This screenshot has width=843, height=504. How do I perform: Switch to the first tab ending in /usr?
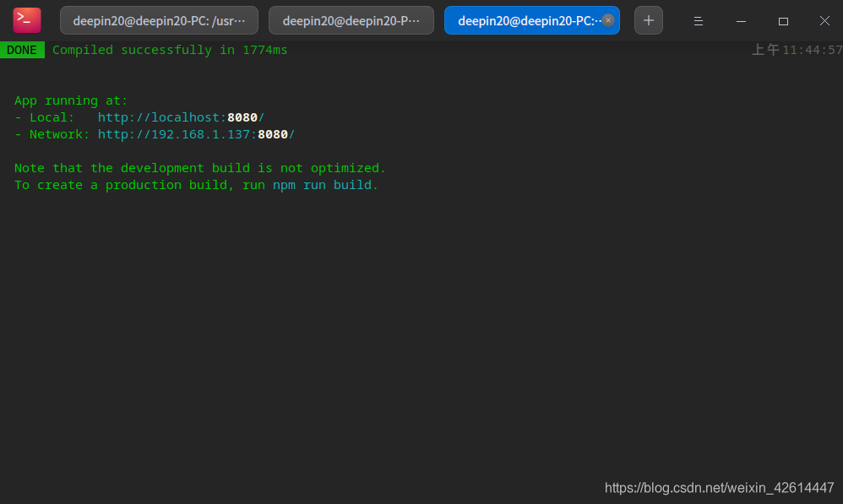[x=159, y=20]
